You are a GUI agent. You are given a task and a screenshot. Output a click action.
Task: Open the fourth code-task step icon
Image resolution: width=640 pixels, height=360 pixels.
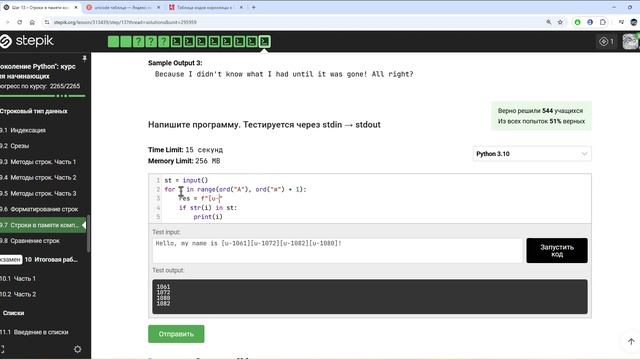tap(214, 42)
